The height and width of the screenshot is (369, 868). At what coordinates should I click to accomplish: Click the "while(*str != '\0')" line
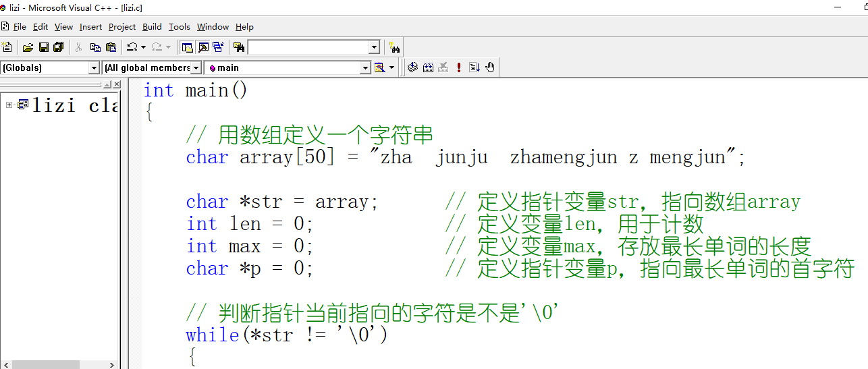tap(287, 335)
